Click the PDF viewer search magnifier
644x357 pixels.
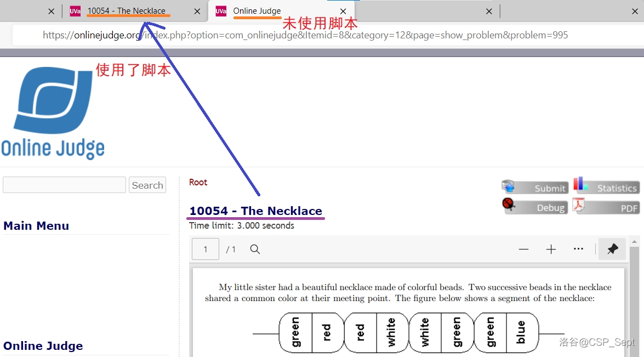pos(255,250)
